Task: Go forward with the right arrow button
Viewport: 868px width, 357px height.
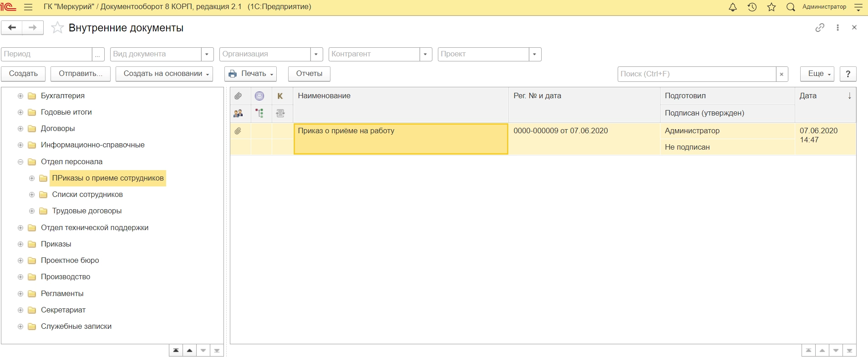Action: (33, 28)
